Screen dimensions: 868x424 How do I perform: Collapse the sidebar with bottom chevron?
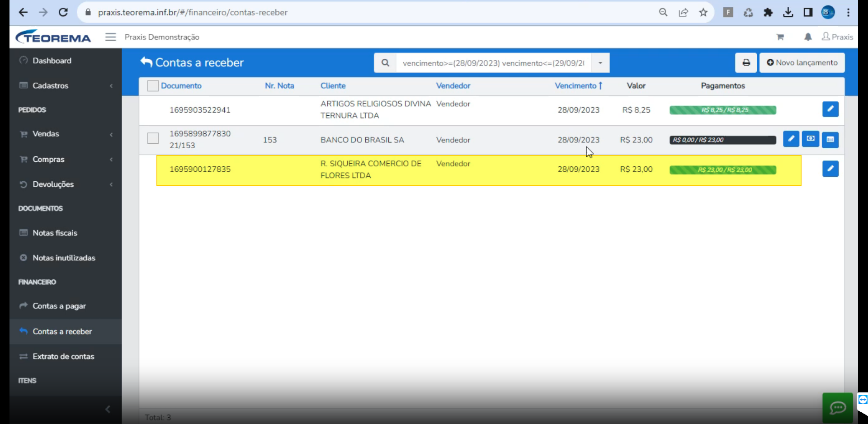[108, 409]
